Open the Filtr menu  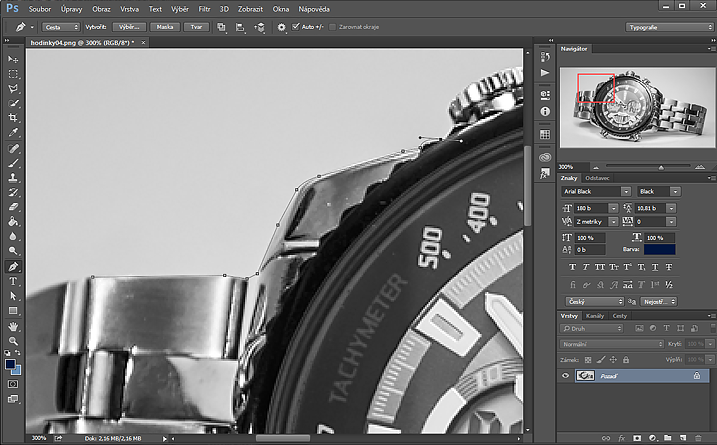[204, 9]
